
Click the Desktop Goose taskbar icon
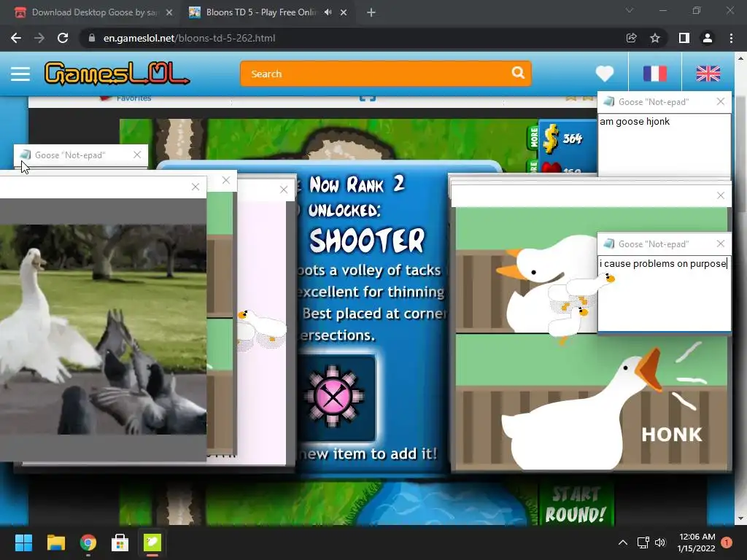pos(152,542)
